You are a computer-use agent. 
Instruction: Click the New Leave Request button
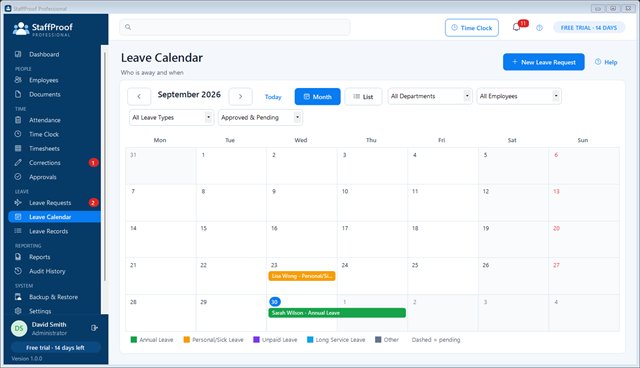544,62
